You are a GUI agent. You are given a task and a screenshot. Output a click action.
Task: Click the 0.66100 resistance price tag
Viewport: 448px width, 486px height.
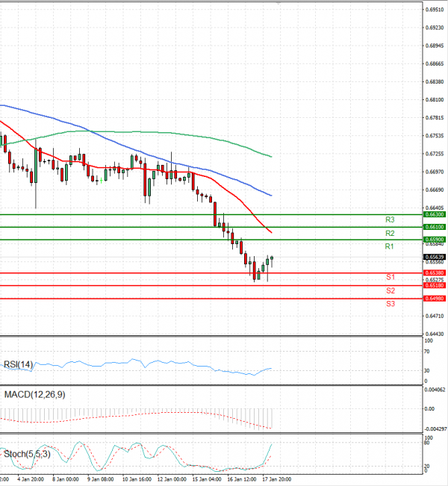point(435,226)
